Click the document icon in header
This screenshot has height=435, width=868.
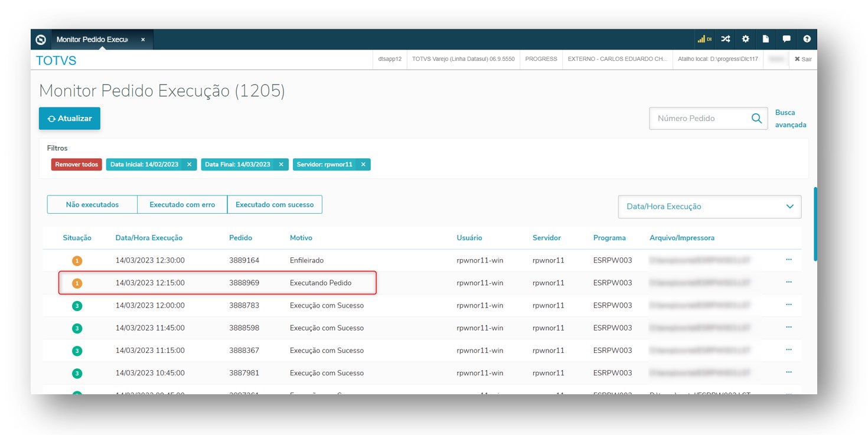coord(766,39)
